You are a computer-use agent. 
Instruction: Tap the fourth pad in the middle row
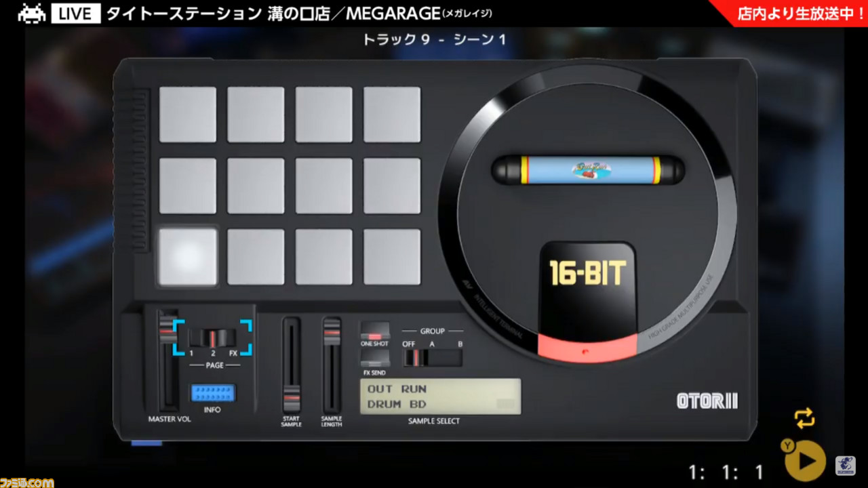[392, 186]
